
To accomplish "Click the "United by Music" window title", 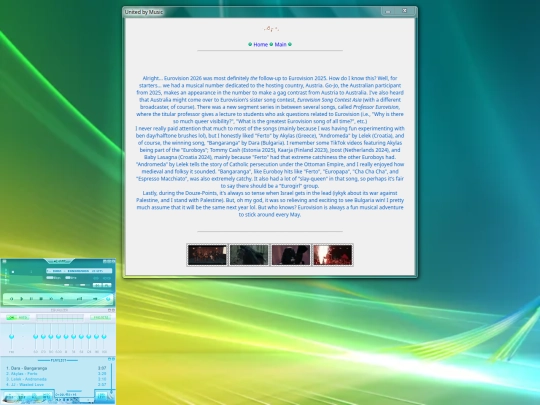I will pos(144,12).
